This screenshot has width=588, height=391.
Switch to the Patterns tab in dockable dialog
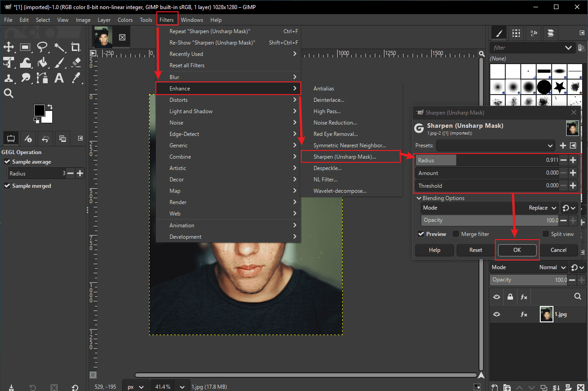[x=516, y=33]
